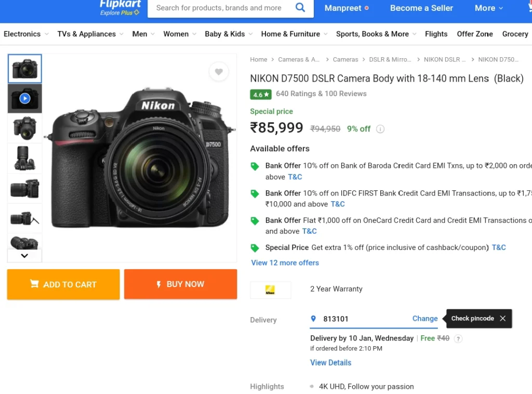532x394 pixels.
Task: Open View 12 more offers link
Action: 285,262
